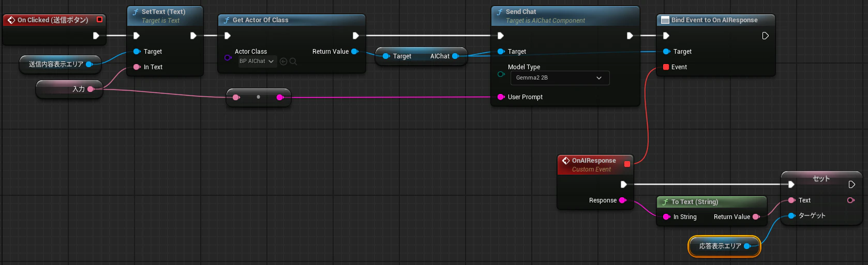Select the 応答表示エリア variable node

click(724, 246)
